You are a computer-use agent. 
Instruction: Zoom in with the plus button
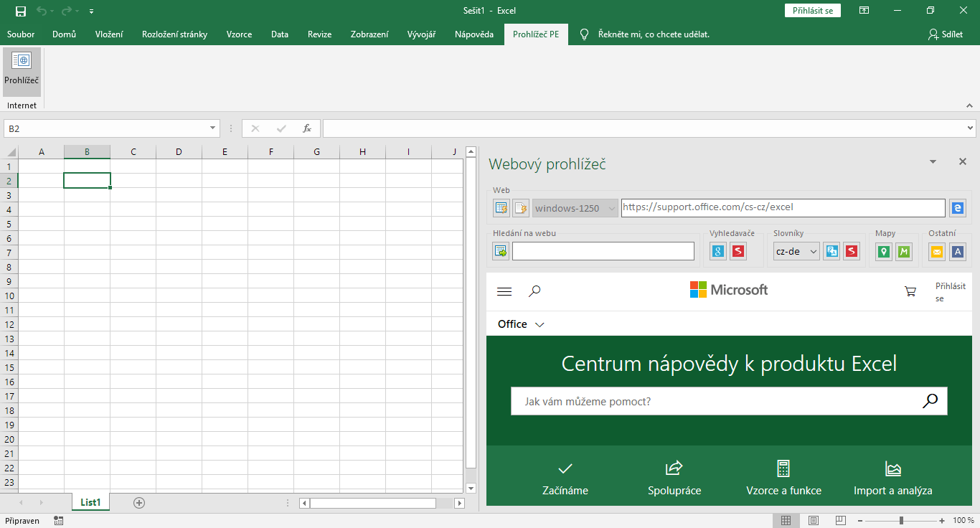(x=942, y=520)
